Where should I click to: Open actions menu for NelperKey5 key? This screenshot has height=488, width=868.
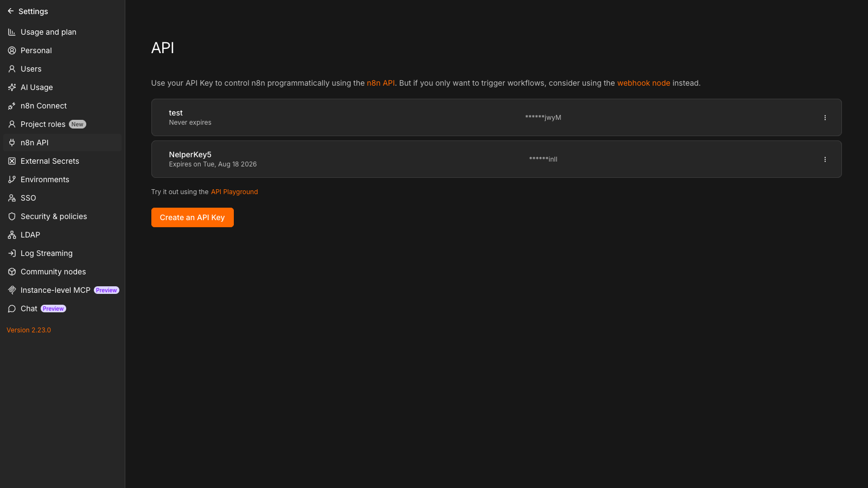pyautogui.click(x=825, y=159)
